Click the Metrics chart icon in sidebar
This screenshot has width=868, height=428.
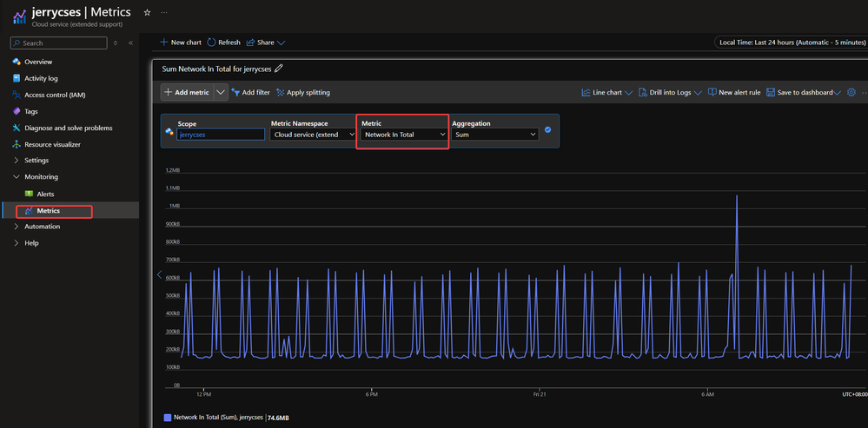(x=30, y=211)
